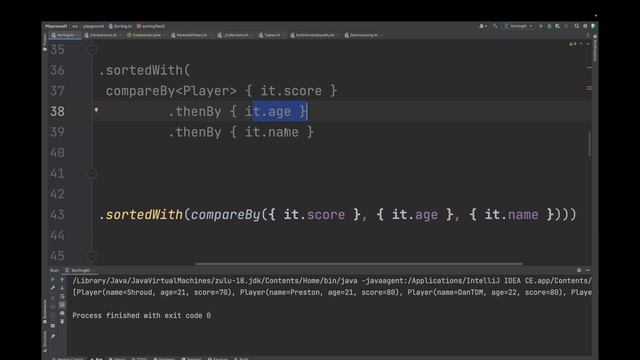Toggle the Bookmarks tool window
Screen dimensions: 640x360
pyautogui.click(x=44, y=312)
